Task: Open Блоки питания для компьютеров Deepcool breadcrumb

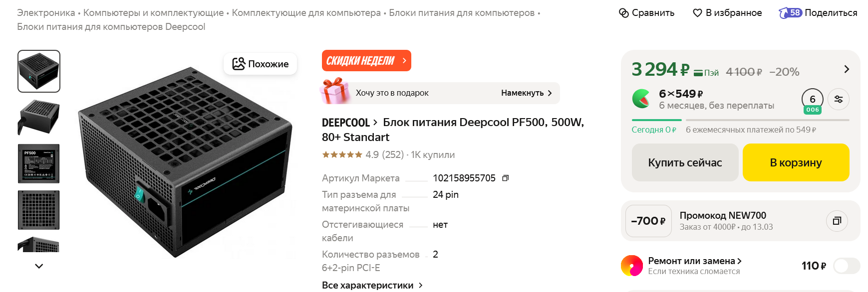Action: (111, 27)
